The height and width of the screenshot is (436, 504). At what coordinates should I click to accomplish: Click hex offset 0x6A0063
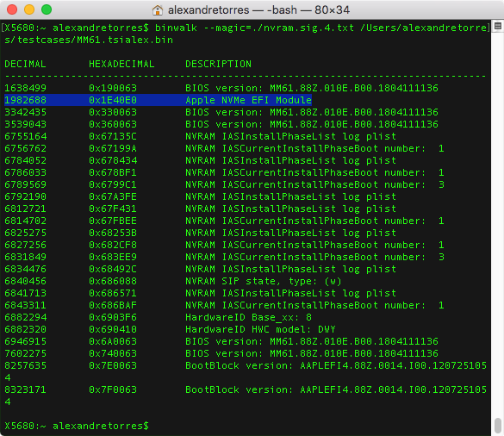click(x=113, y=341)
